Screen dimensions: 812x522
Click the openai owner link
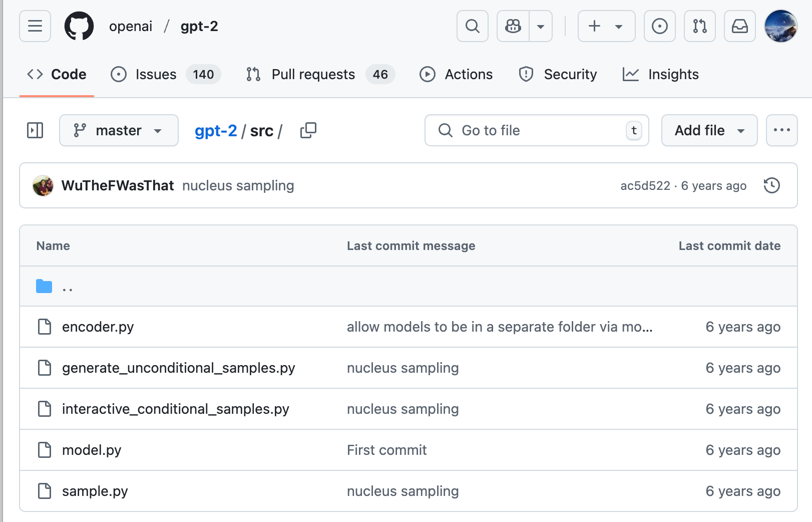[x=131, y=26]
